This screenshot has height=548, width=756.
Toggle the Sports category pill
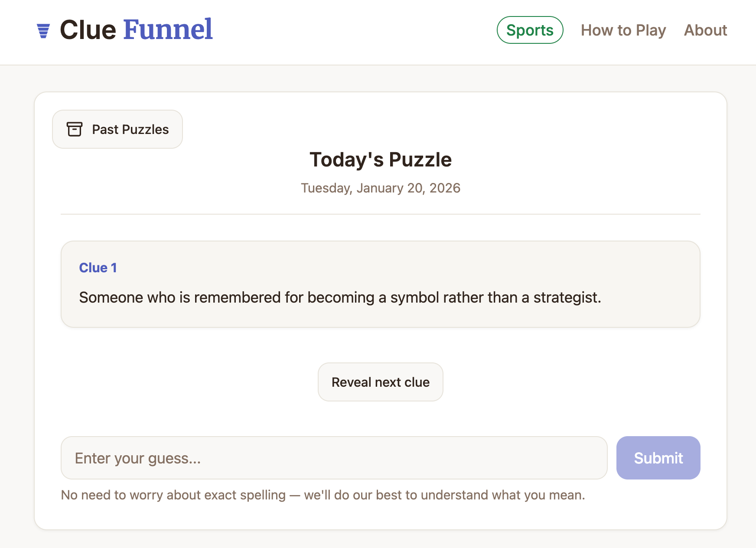(530, 30)
